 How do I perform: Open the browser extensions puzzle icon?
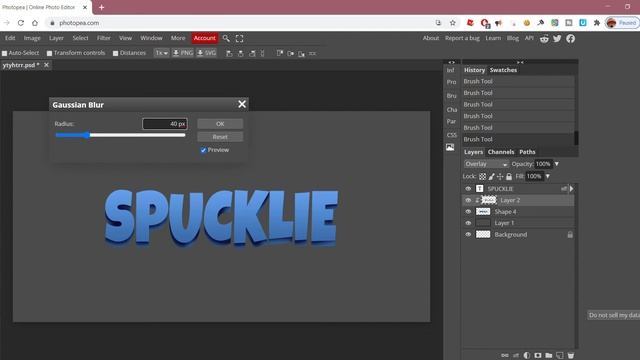pos(597,23)
